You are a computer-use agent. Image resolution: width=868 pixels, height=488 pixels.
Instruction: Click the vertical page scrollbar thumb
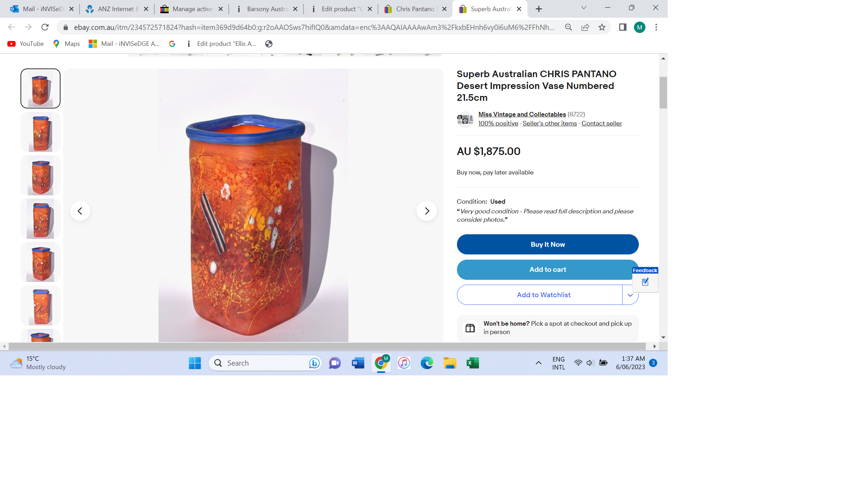click(x=663, y=92)
